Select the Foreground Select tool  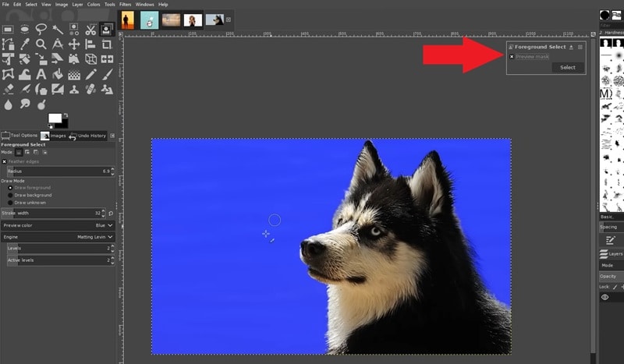tap(107, 29)
